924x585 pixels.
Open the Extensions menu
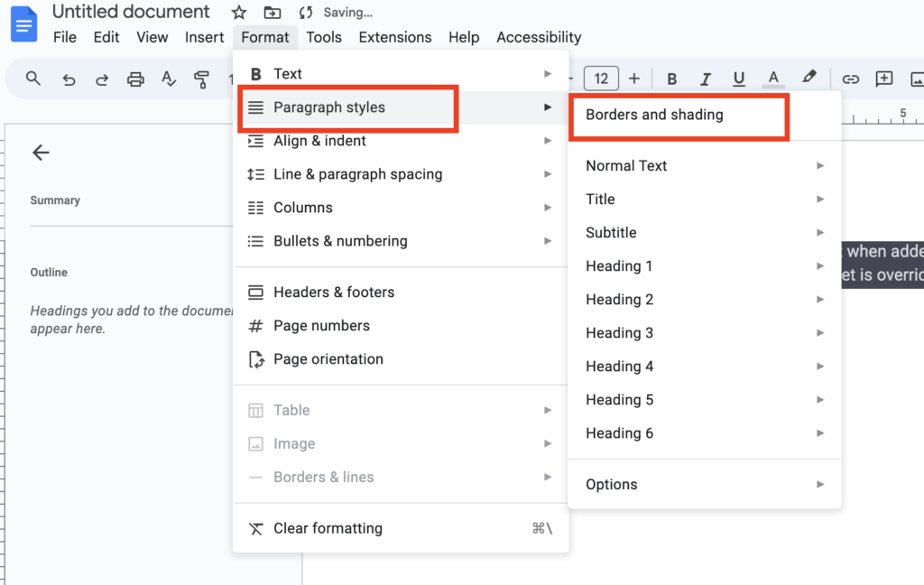pyautogui.click(x=394, y=37)
